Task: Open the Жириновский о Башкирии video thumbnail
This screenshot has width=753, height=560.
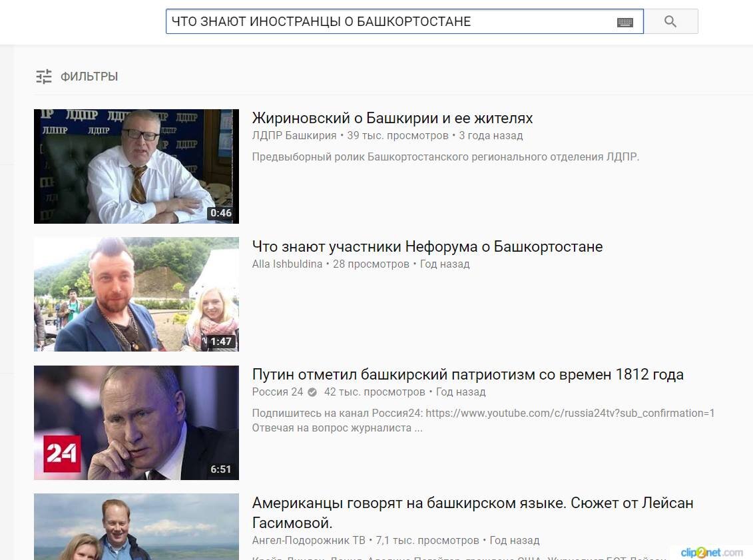Action: coord(136,166)
